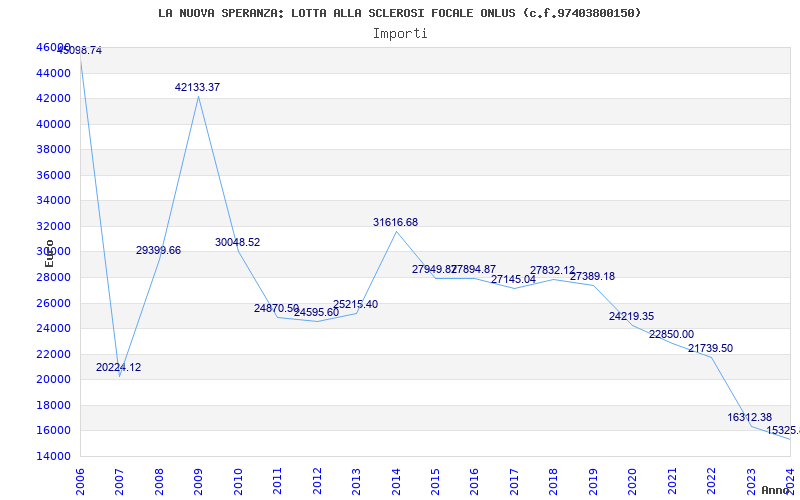Click data label 27832.12
The height and width of the screenshot is (500, 800).
point(553,270)
